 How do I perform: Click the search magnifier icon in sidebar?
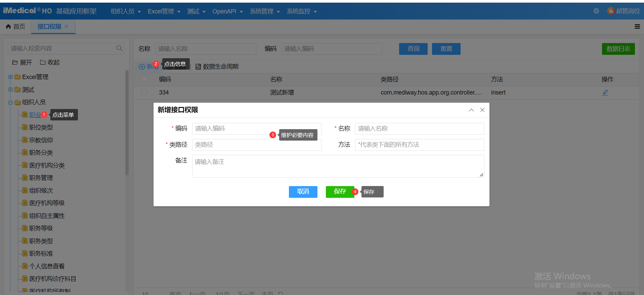click(119, 48)
